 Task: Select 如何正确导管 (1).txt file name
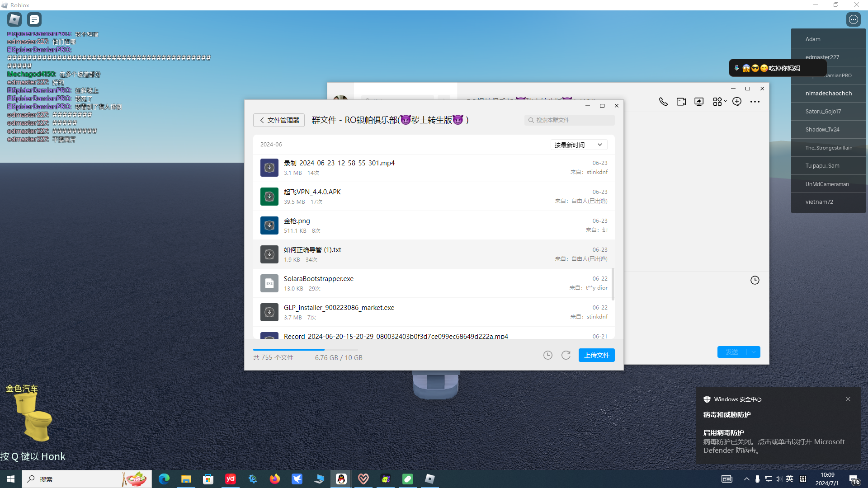point(312,250)
